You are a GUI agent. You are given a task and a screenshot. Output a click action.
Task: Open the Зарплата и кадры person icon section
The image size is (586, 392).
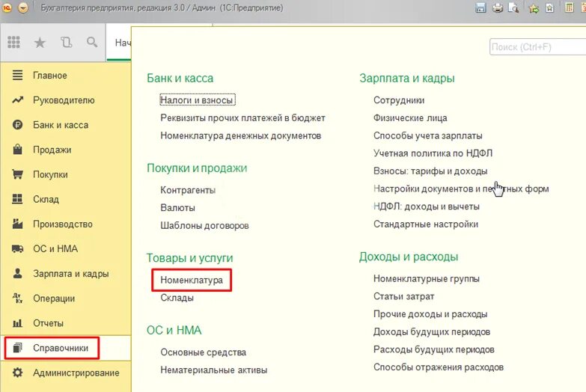tap(17, 273)
